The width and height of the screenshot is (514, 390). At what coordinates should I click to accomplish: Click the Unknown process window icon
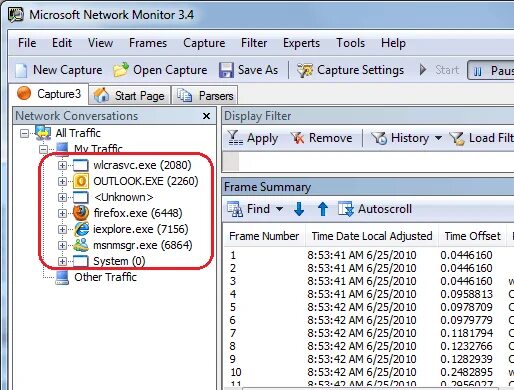[81, 197]
